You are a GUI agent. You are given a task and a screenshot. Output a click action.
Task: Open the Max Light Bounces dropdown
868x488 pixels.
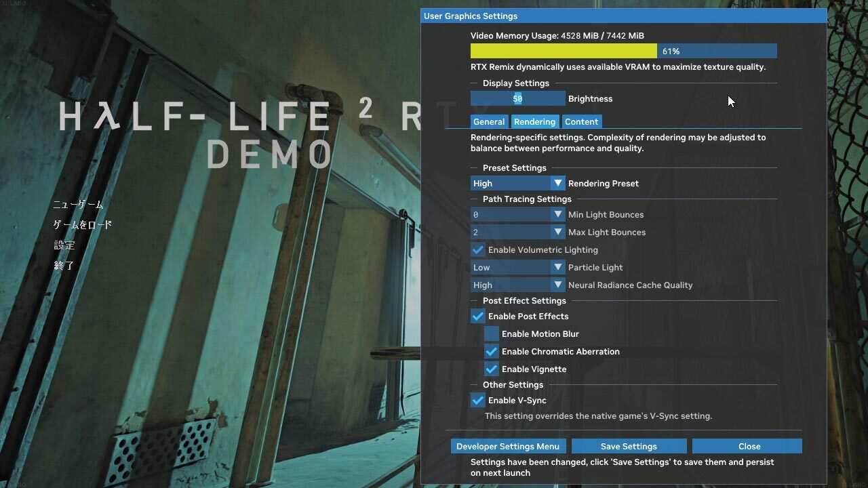click(x=517, y=232)
